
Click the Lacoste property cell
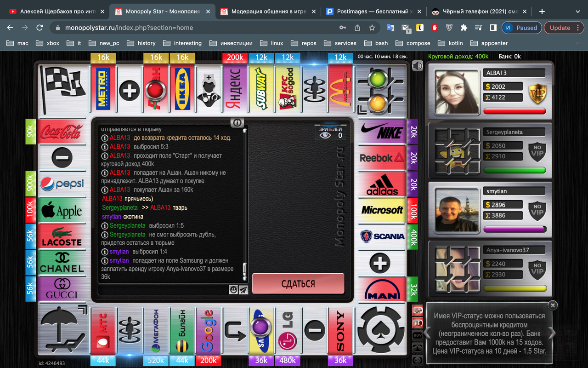pyautogui.click(x=61, y=237)
